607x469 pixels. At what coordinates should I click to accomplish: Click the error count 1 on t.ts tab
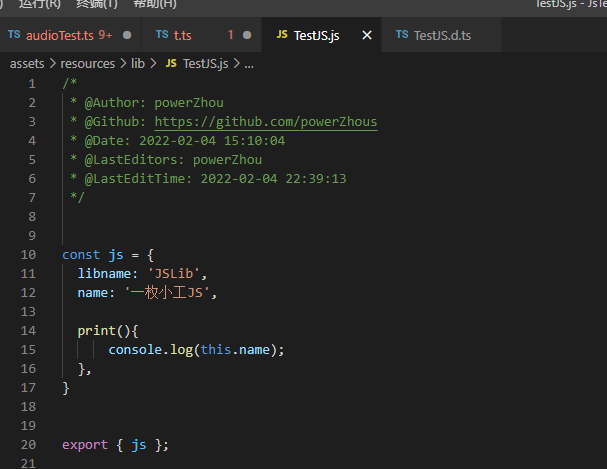click(x=231, y=35)
